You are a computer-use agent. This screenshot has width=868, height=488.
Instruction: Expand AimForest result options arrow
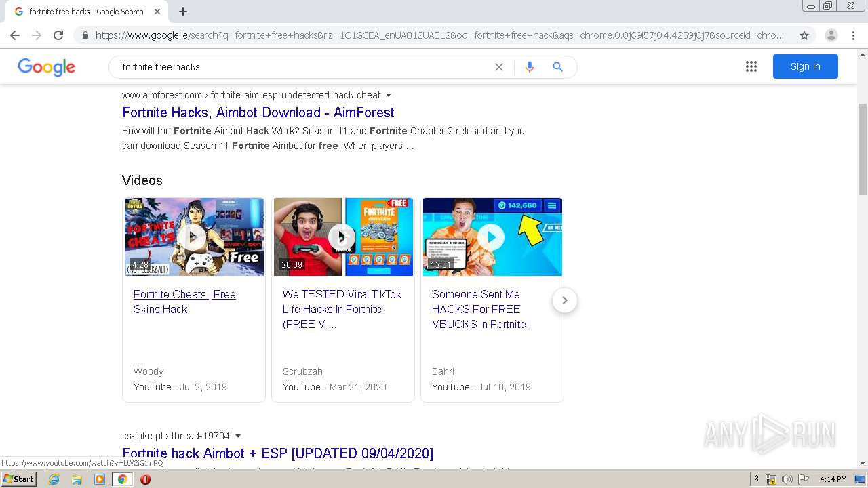tap(389, 95)
